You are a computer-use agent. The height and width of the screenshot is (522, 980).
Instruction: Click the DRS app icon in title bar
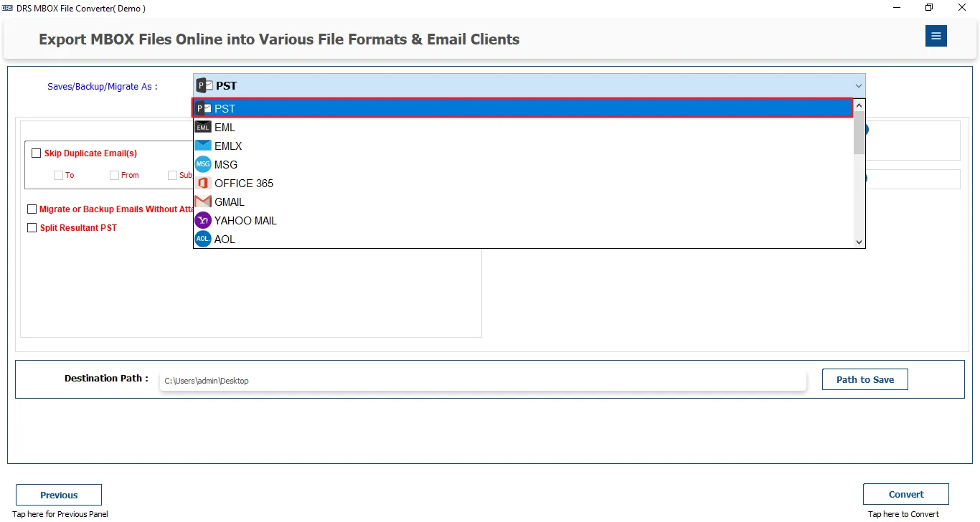click(8, 8)
